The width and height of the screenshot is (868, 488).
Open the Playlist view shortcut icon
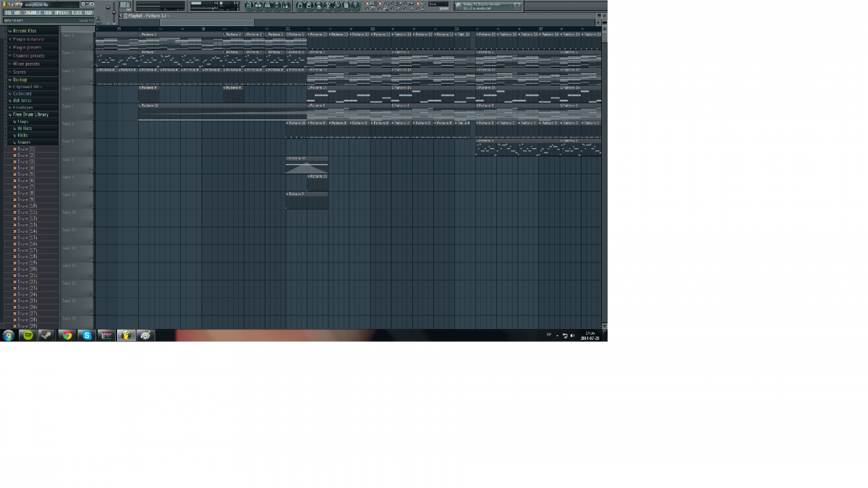[x=250, y=6]
